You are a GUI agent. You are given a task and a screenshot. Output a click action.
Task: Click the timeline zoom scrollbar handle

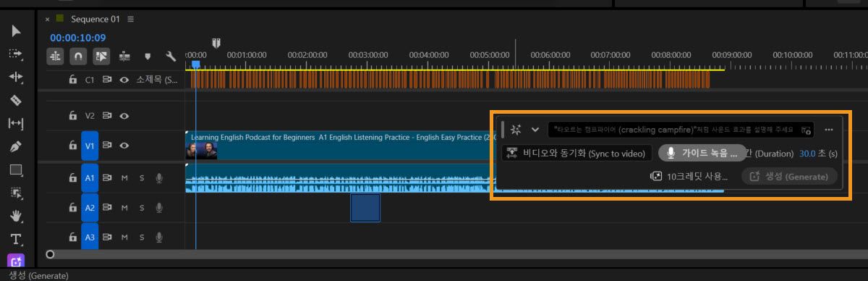point(50,254)
